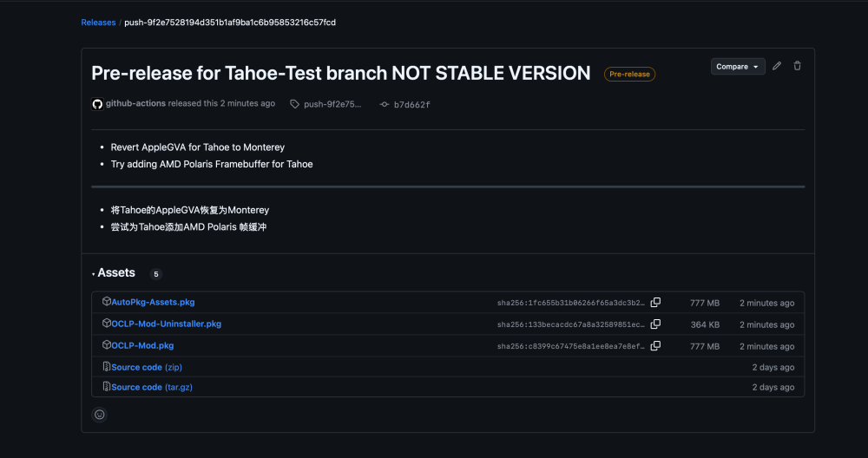Open the Compare dropdown

[738, 67]
